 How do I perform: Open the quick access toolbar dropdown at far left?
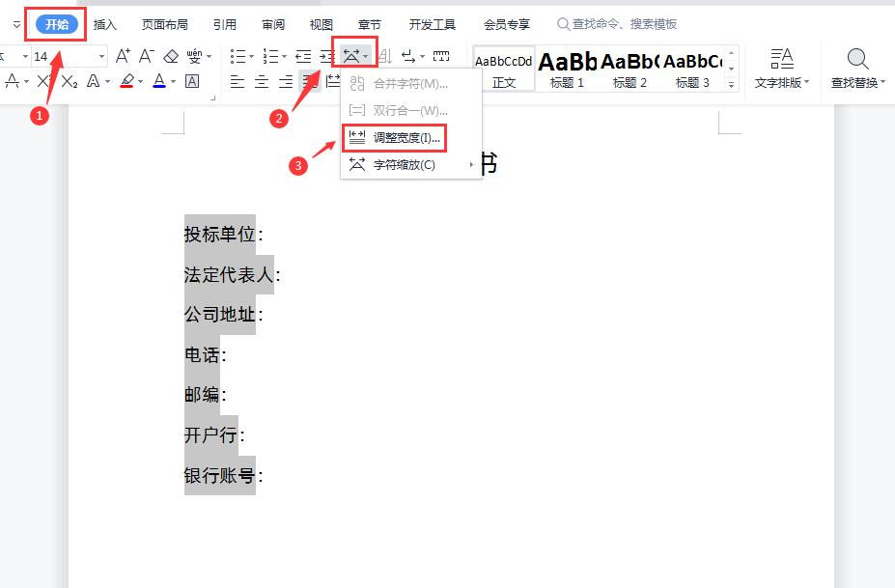point(16,24)
